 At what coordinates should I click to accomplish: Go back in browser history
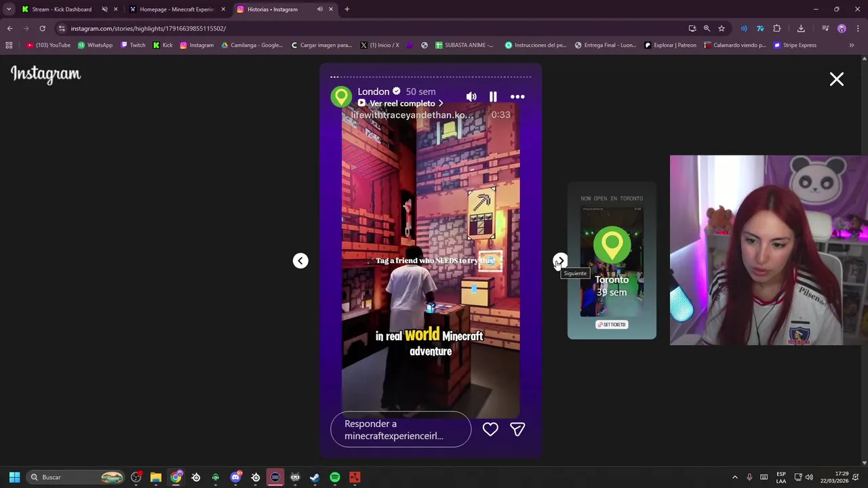pos(9,28)
